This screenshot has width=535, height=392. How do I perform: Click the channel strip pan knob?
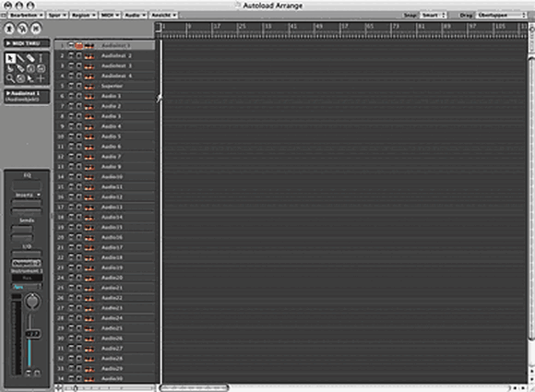[x=32, y=302]
